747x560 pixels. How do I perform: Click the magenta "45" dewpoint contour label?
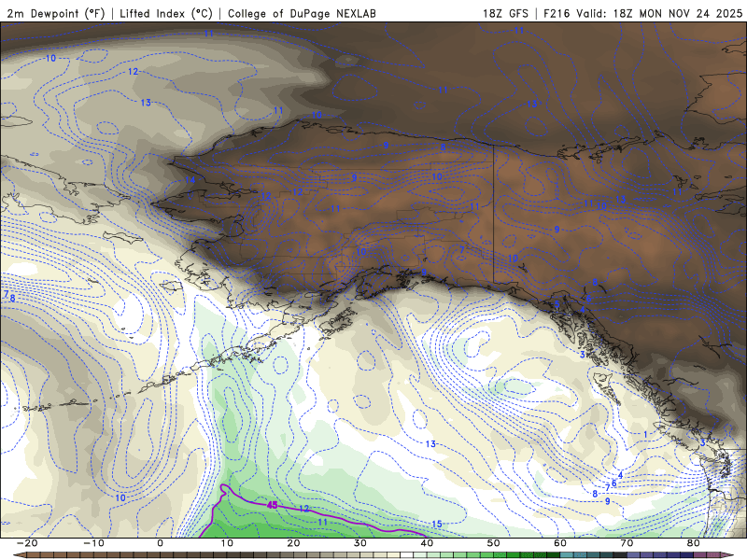pos(272,505)
